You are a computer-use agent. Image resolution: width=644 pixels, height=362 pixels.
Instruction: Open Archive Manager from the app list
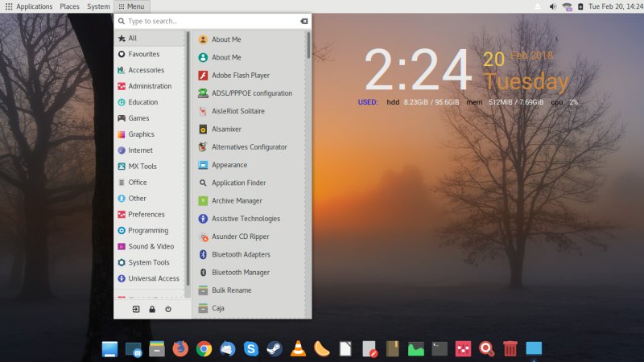tap(236, 200)
